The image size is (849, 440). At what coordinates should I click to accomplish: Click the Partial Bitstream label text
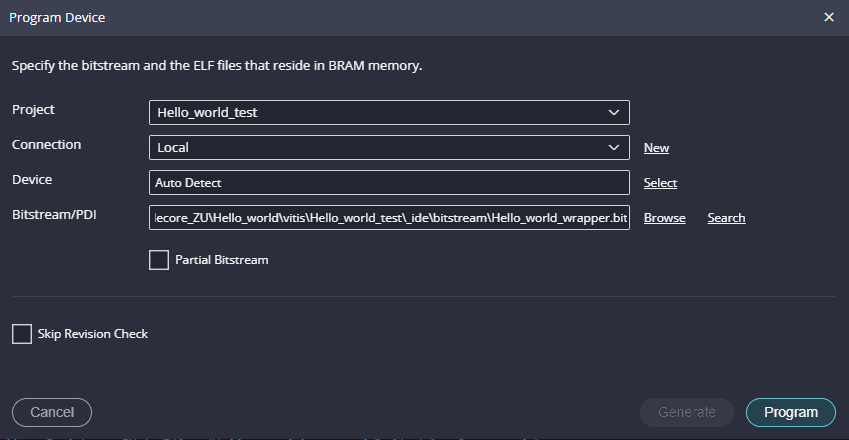coord(221,260)
